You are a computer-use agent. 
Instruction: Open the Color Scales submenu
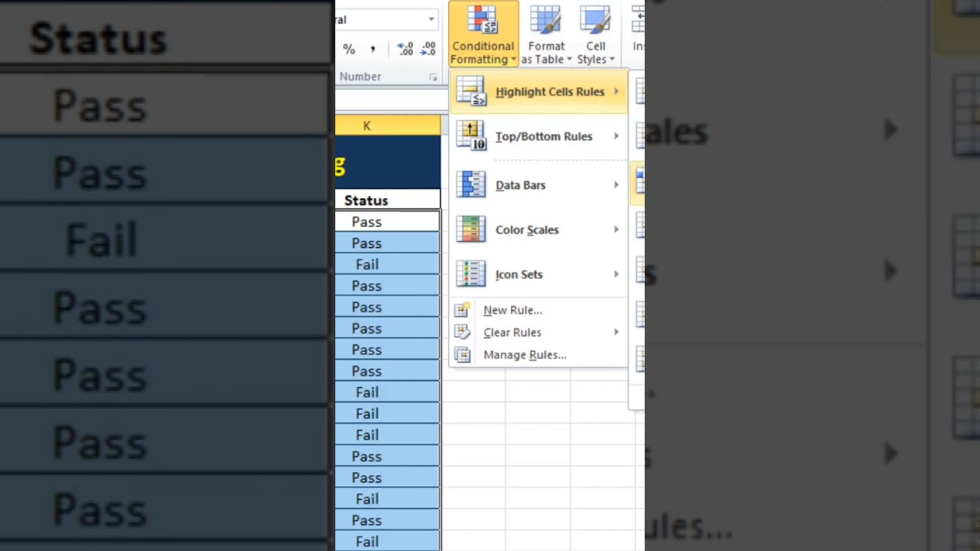[x=538, y=230]
